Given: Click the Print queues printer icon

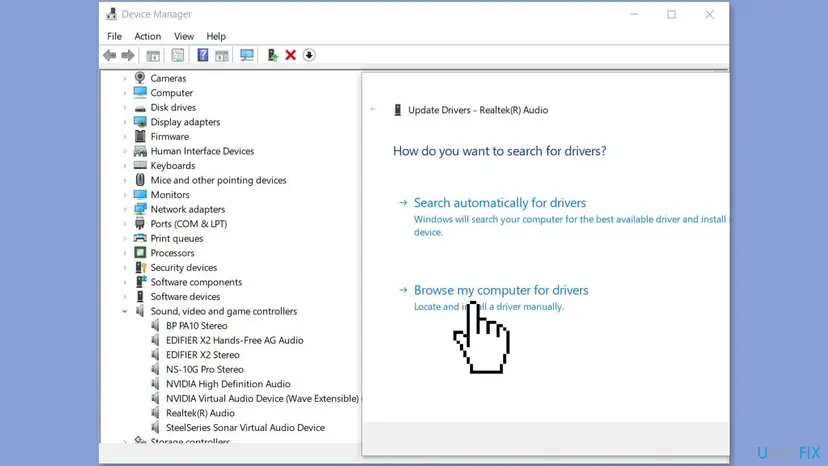Looking at the screenshot, I should (140, 238).
